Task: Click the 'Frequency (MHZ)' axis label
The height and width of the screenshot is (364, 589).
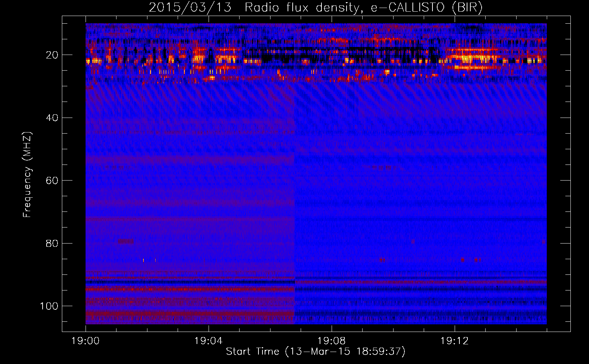Action: (28, 175)
